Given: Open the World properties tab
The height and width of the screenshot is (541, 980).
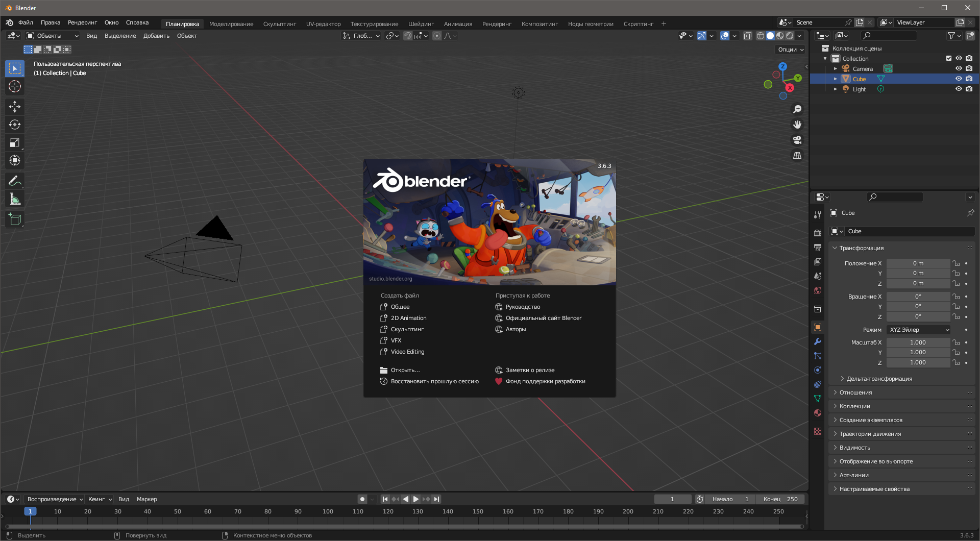Looking at the screenshot, I should tap(818, 290).
